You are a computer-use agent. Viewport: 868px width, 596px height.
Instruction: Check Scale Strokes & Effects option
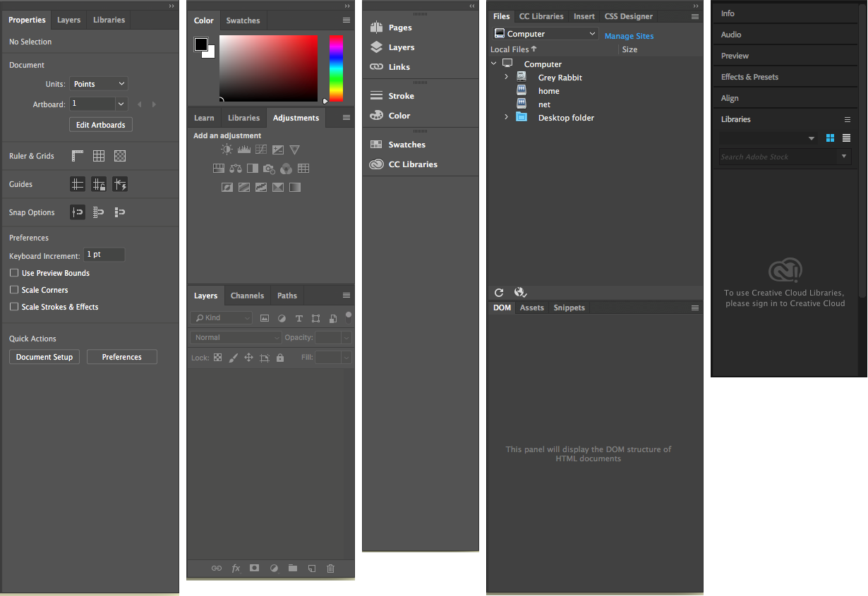(x=14, y=307)
